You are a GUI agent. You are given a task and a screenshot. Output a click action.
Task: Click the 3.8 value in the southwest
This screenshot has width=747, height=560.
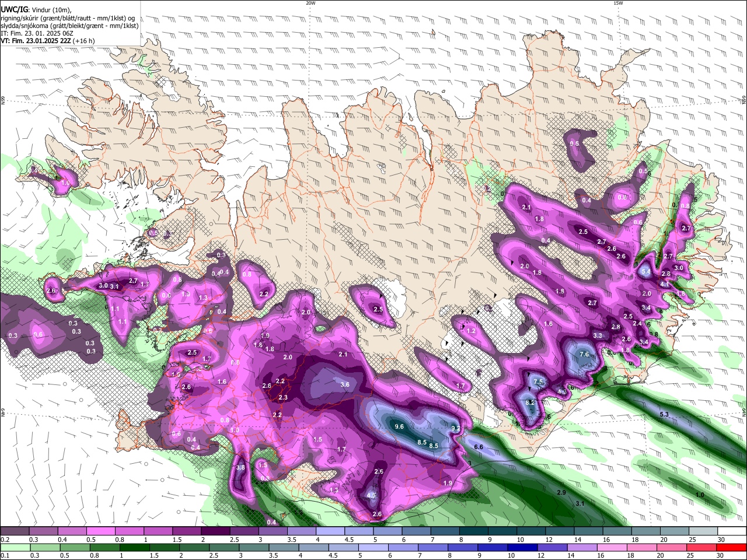pos(240,467)
